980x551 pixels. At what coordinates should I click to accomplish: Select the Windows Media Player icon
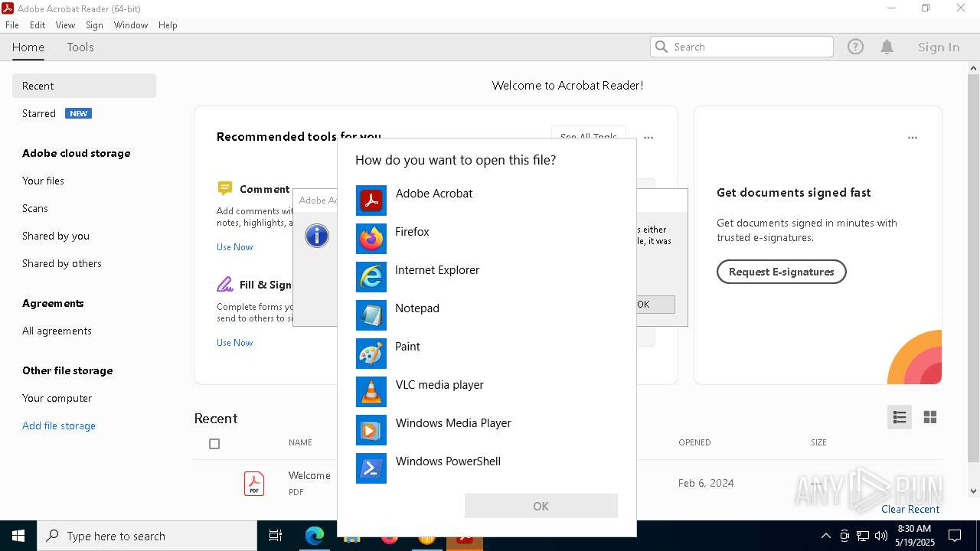[x=371, y=430]
